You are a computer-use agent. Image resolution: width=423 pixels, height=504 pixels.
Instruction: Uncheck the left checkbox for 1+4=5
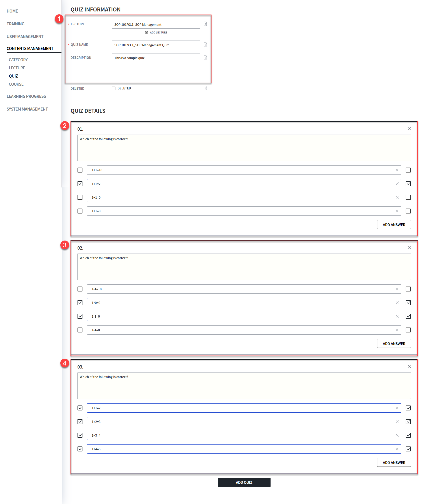[x=80, y=449]
